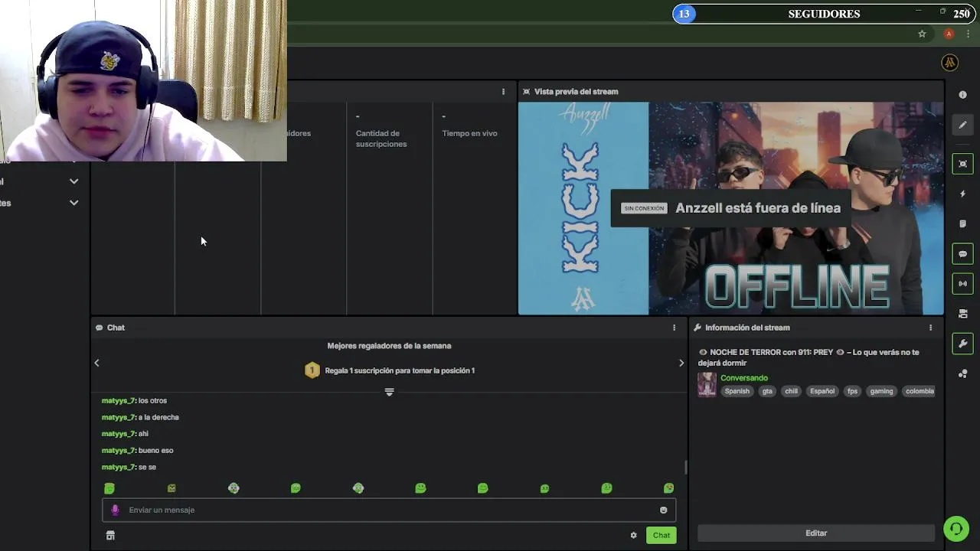Viewport: 980px width, 551px height.
Task: Open chat settings gear icon
Action: coord(633,536)
